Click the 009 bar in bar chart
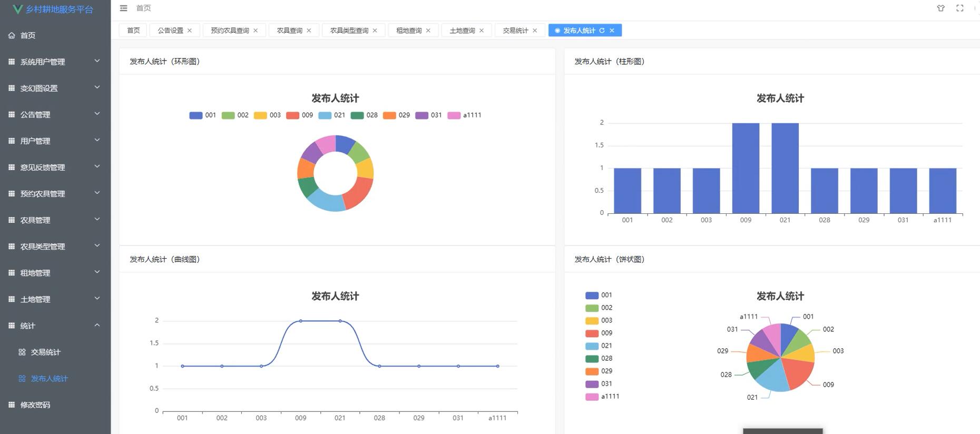 [746, 168]
